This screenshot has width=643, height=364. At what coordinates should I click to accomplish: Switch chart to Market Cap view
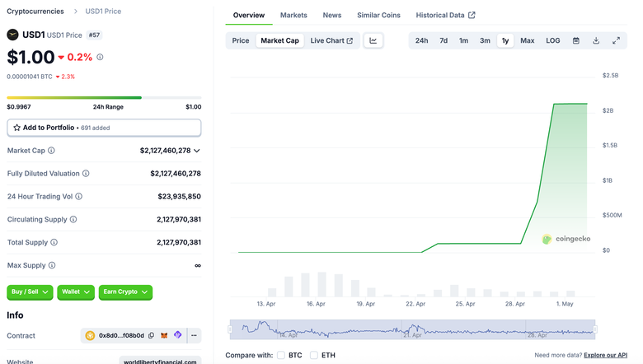click(x=279, y=40)
